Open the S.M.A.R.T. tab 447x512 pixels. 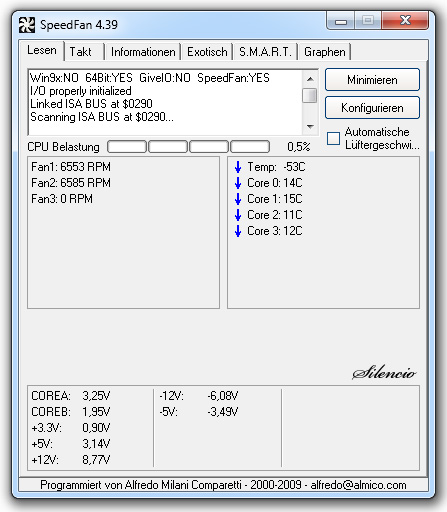265,52
